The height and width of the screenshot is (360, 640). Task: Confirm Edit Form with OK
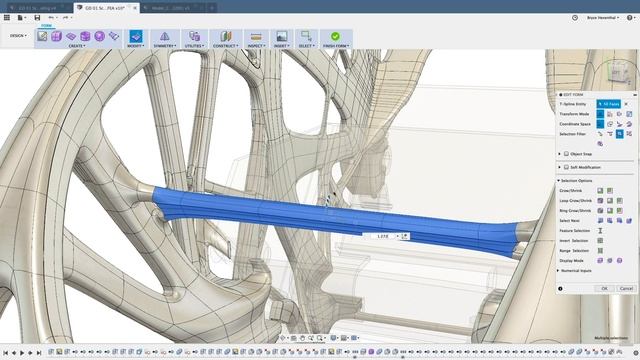point(604,289)
